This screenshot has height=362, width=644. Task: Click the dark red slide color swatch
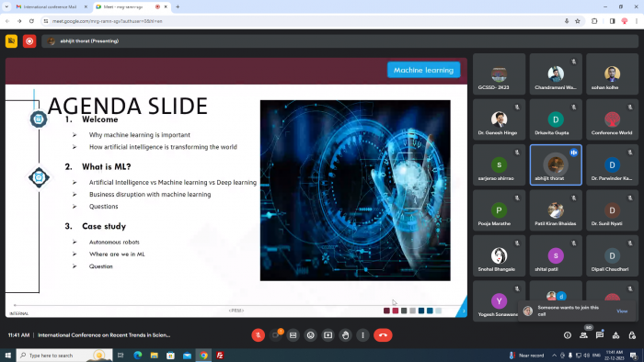click(386, 311)
